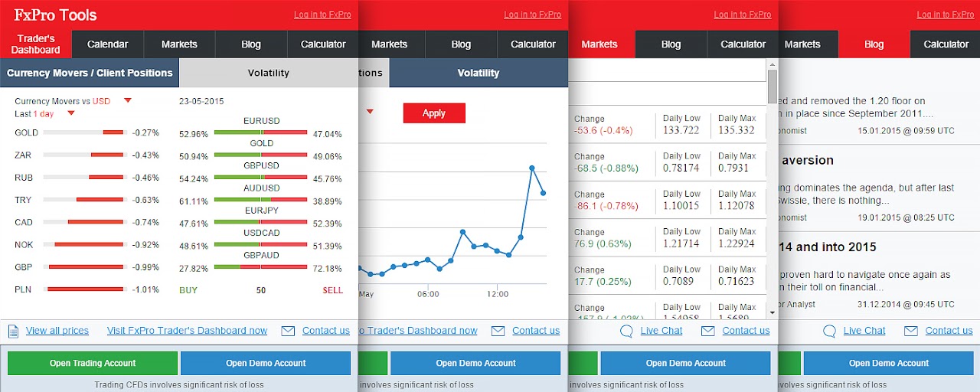This screenshot has height=392, width=980.
Task: Switch to the grey Volatility sub-tab
Action: 269,73
